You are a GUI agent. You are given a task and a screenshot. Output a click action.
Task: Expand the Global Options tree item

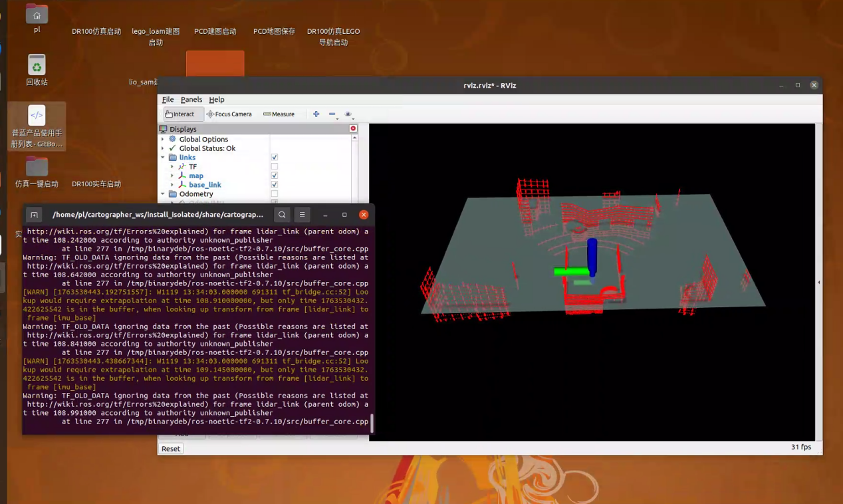(x=163, y=140)
